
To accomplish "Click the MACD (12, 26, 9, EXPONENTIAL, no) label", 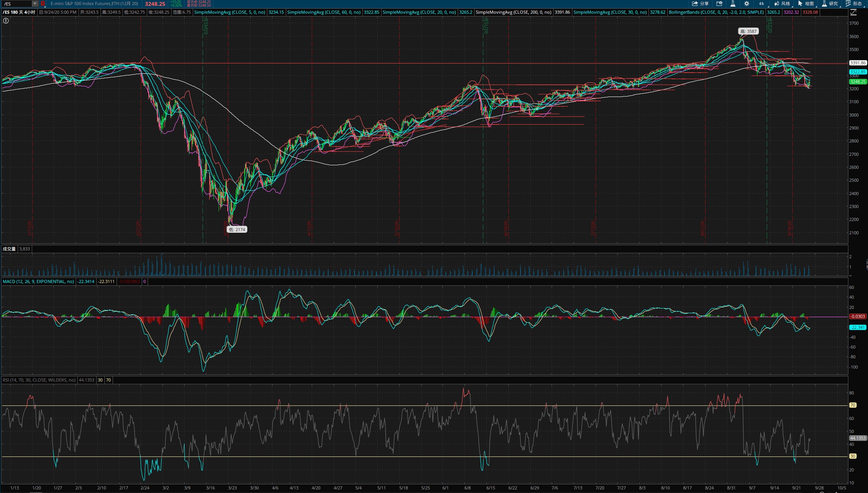I will [38, 281].
